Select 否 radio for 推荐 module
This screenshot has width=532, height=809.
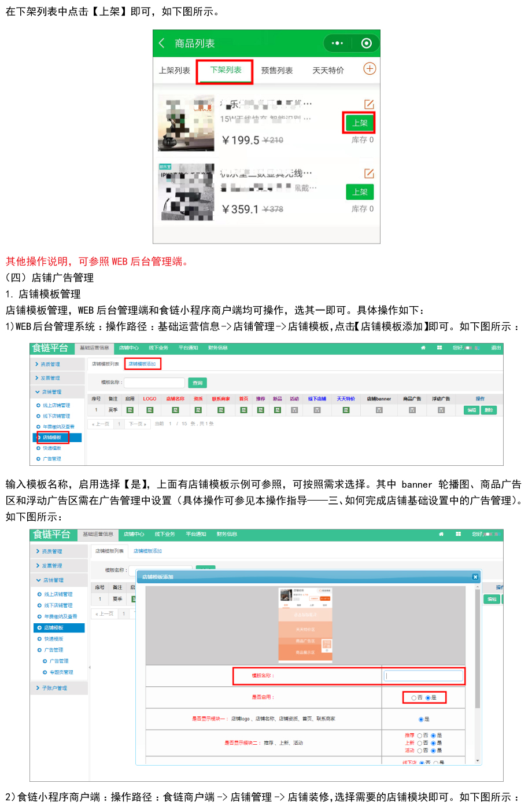[420, 736]
